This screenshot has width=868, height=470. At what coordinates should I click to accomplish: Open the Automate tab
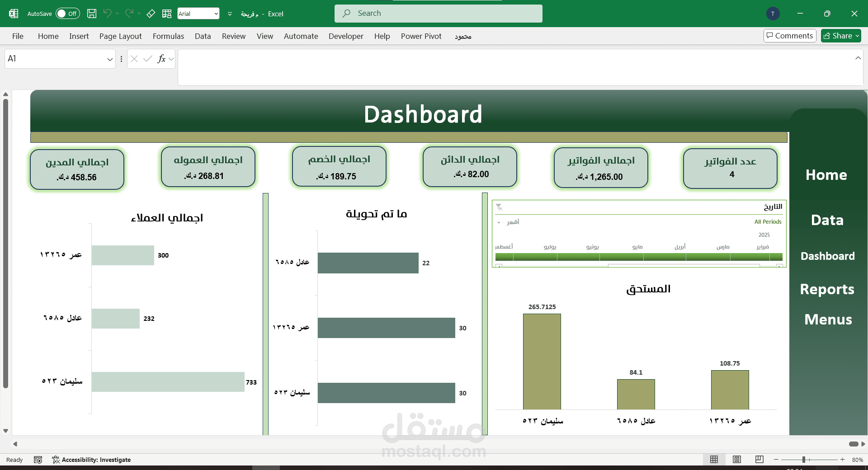click(301, 36)
